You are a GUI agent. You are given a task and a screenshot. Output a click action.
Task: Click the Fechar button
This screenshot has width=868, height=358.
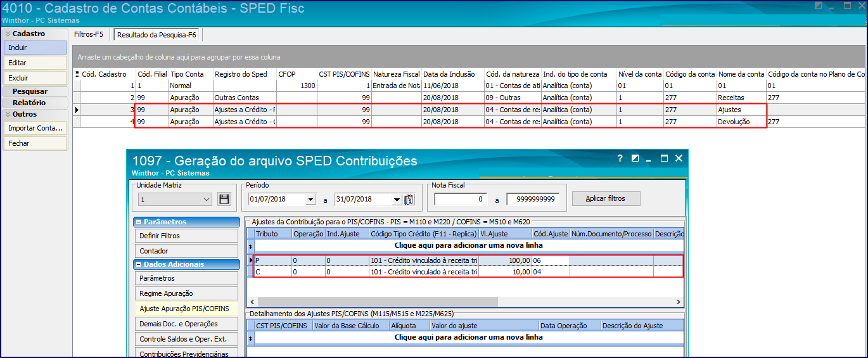[x=35, y=143]
